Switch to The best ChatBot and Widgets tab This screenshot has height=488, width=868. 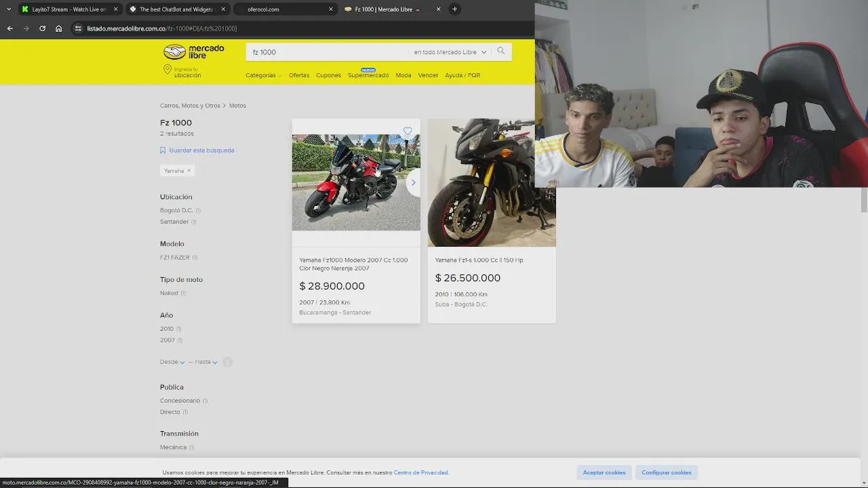[176, 9]
